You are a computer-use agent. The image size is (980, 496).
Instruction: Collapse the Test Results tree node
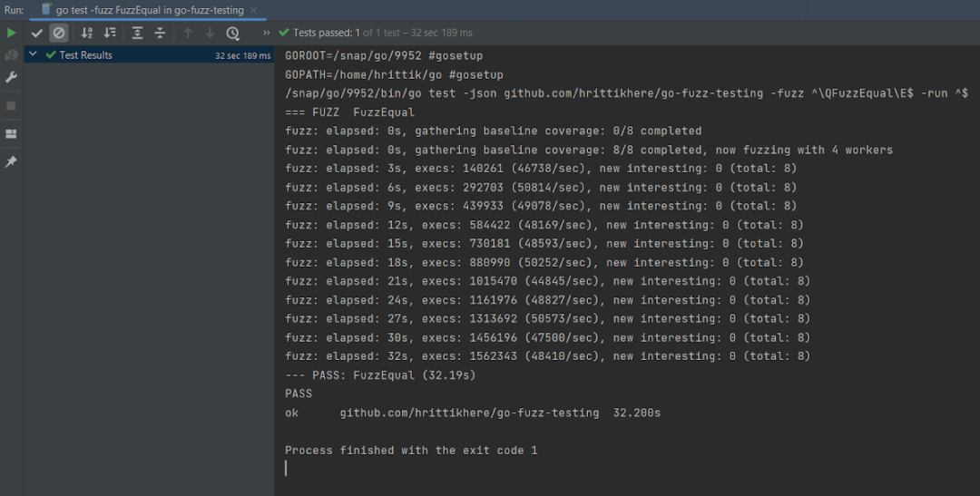34,54
